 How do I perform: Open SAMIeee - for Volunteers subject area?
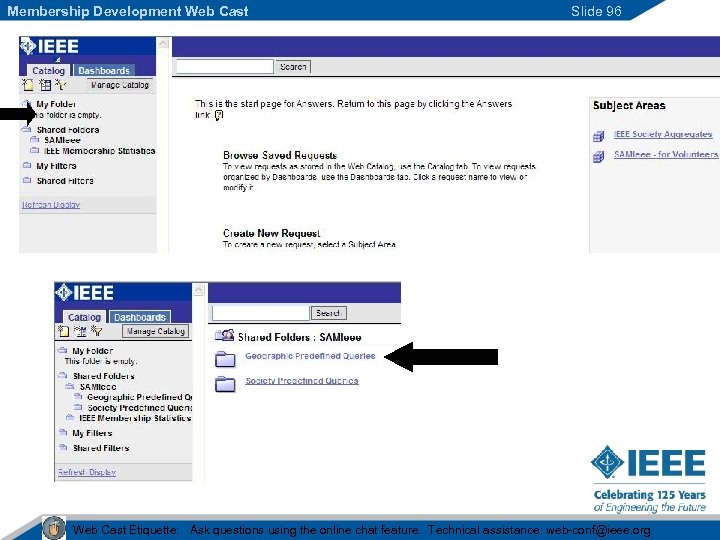click(x=666, y=154)
